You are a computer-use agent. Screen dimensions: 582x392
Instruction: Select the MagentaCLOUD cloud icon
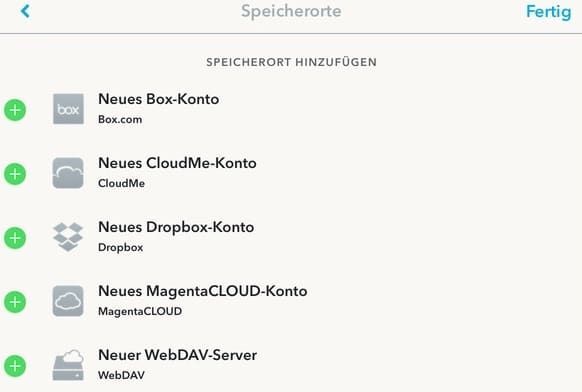click(x=68, y=301)
